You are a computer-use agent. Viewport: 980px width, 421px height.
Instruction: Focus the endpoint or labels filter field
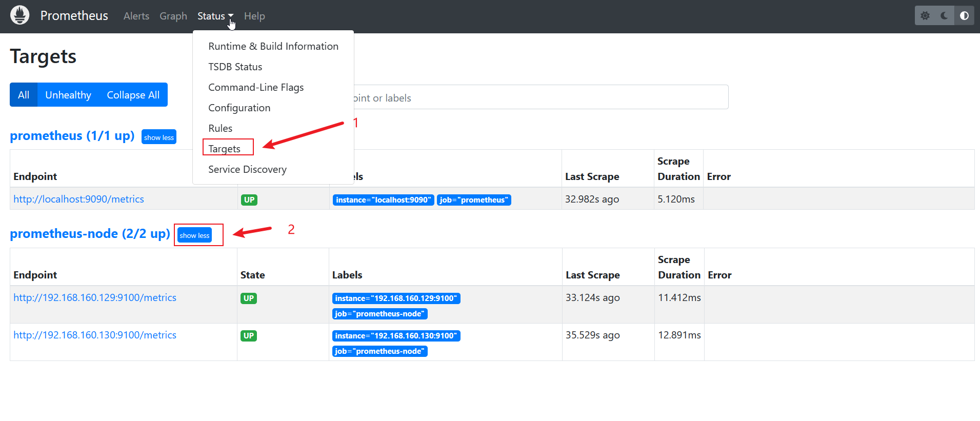541,97
